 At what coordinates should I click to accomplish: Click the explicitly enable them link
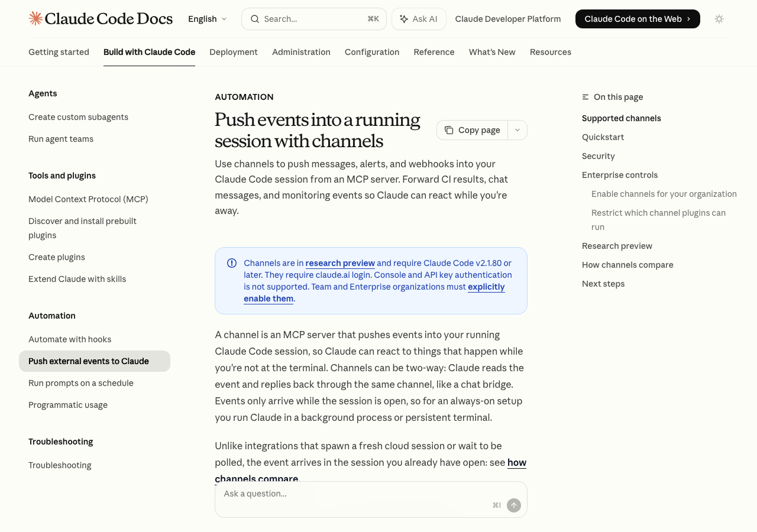[486, 287]
